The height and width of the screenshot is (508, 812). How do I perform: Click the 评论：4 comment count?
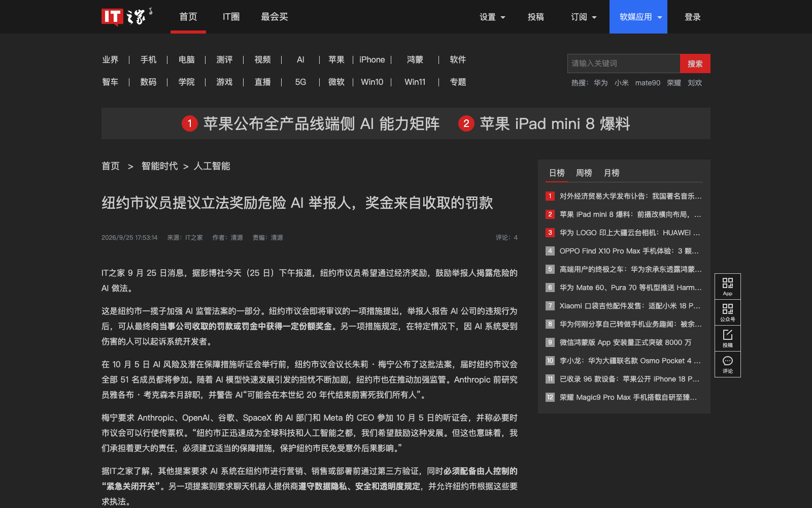pyautogui.click(x=506, y=237)
